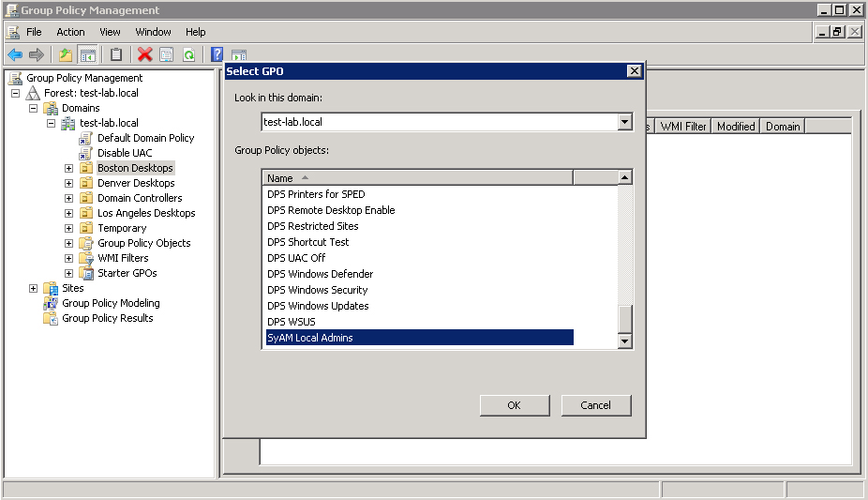Toggle the Show/Hide Console Tree icon
Image resolution: width=868 pixels, height=500 pixels.
(87, 55)
